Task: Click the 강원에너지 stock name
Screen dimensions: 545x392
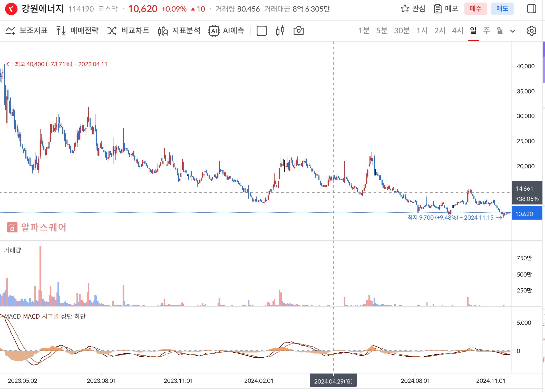Action: click(x=42, y=9)
